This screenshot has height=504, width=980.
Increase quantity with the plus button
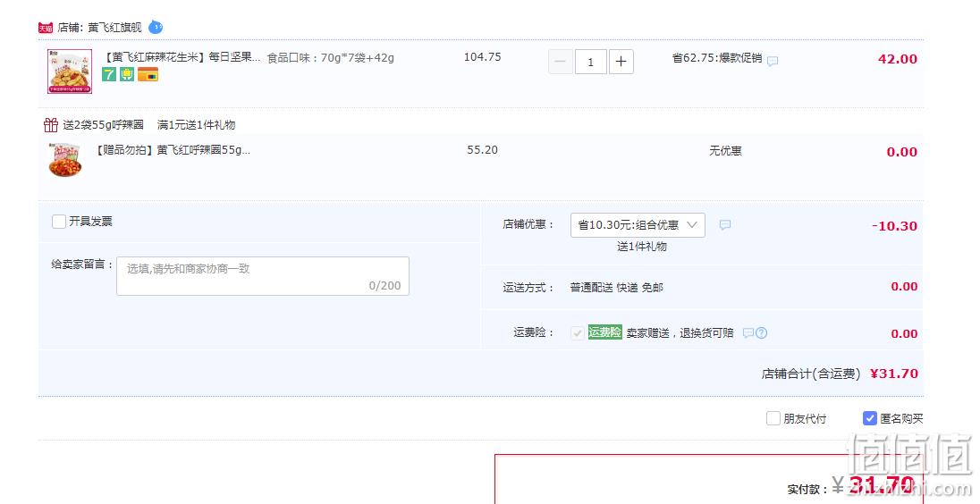[x=621, y=62]
